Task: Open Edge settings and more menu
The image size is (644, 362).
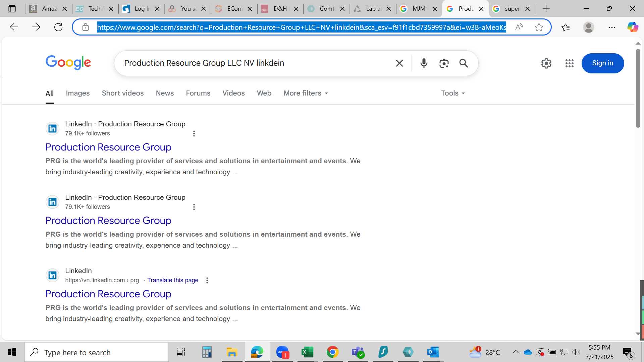Action: pyautogui.click(x=612, y=27)
